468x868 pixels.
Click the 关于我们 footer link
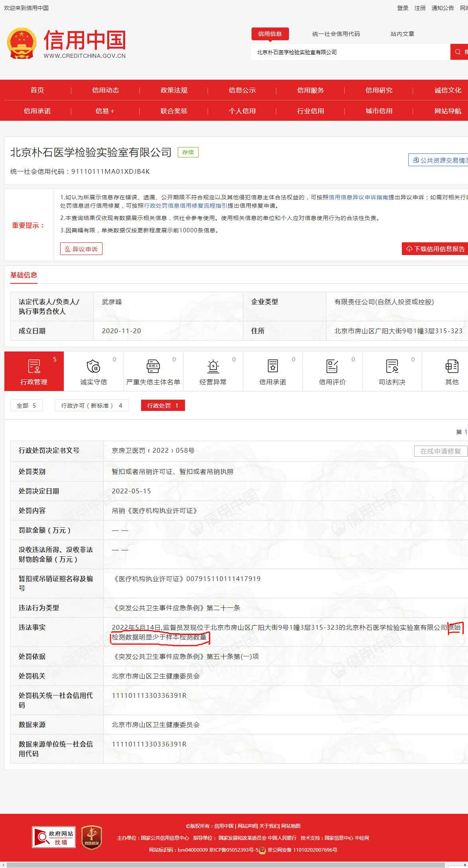pos(269,826)
